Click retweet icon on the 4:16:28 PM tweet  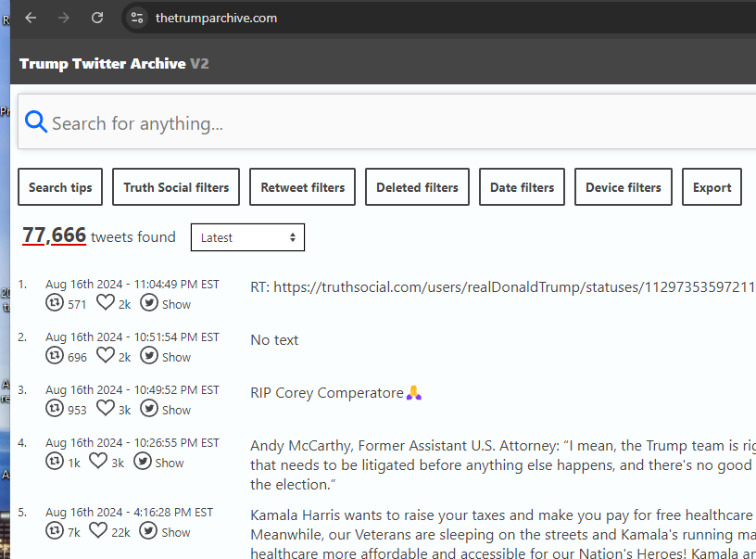coord(55,530)
